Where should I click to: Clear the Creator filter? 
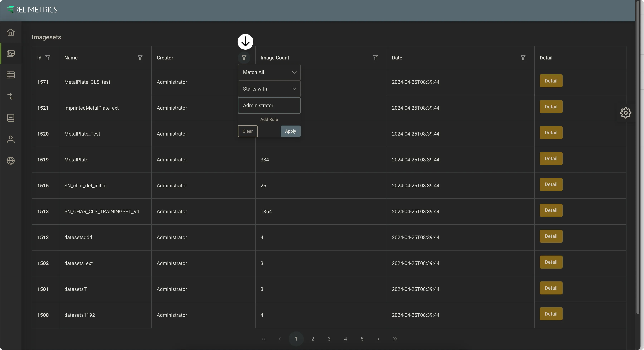pyautogui.click(x=248, y=131)
